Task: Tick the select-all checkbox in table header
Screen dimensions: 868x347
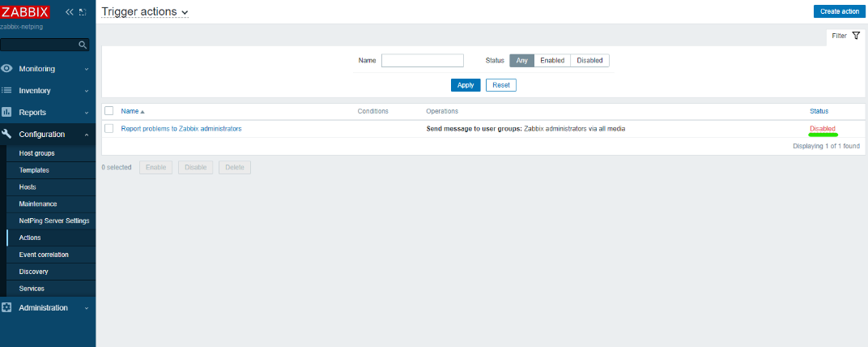Action: point(108,111)
